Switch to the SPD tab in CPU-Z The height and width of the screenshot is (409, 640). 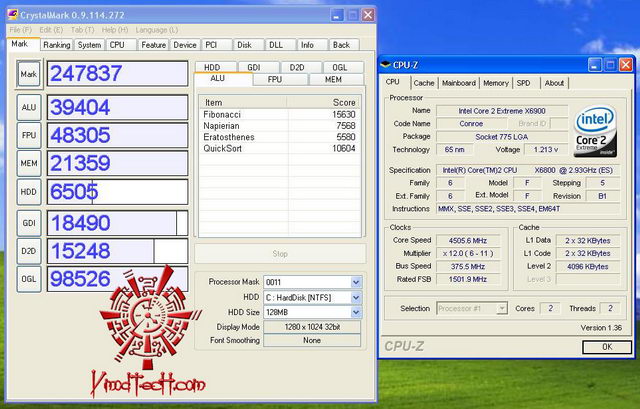523,83
